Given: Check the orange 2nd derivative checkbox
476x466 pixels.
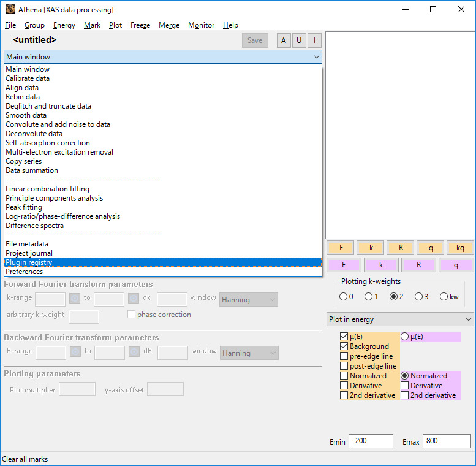Looking at the screenshot, I should 344,395.
